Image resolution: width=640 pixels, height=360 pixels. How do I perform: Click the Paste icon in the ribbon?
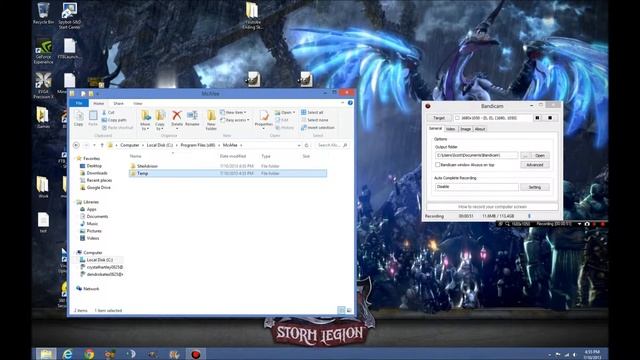[x=93, y=118]
